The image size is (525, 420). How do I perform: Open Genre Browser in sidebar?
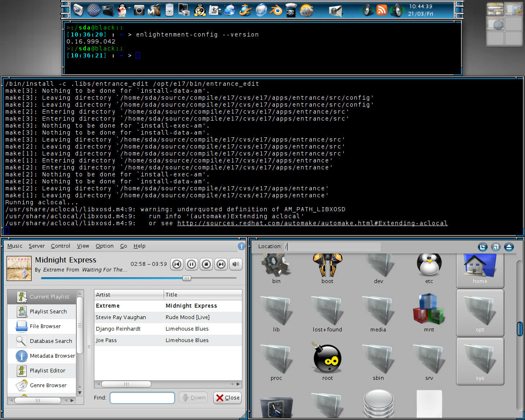pos(42,385)
